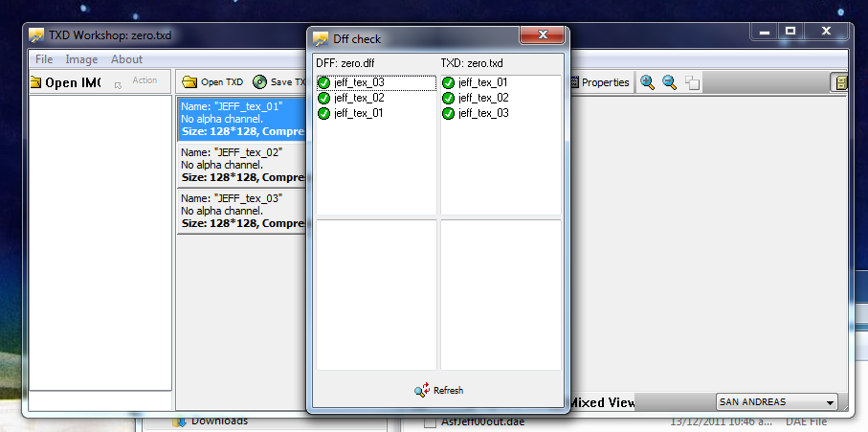Open the Image menu
868x432 pixels.
pos(81,59)
